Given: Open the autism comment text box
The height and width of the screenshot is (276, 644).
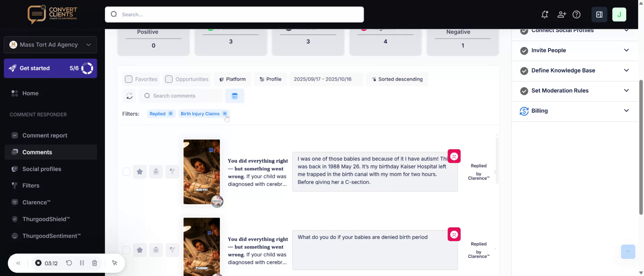Looking at the screenshot, I should pos(375,172).
